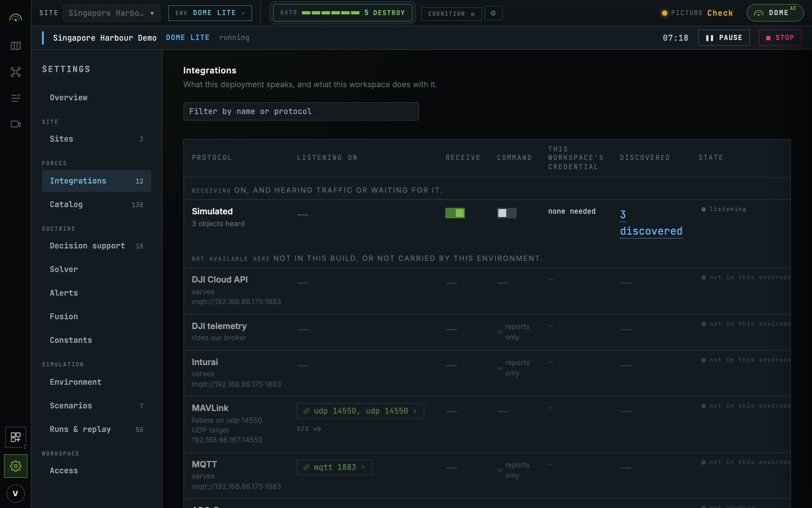Click the DJI Cloud API row name
Viewport: 812px width, 508px height.
coord(219,280)
